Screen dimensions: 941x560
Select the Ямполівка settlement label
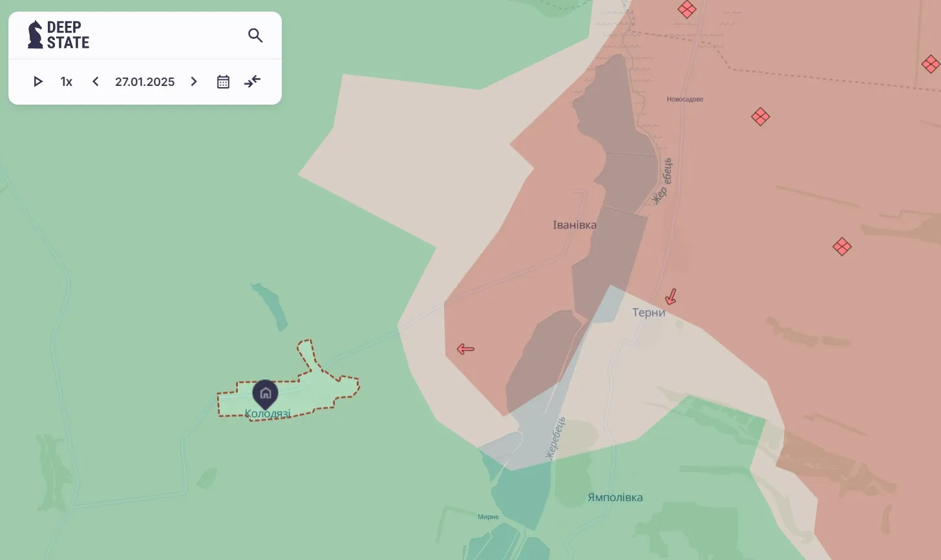tap(615, 497)
